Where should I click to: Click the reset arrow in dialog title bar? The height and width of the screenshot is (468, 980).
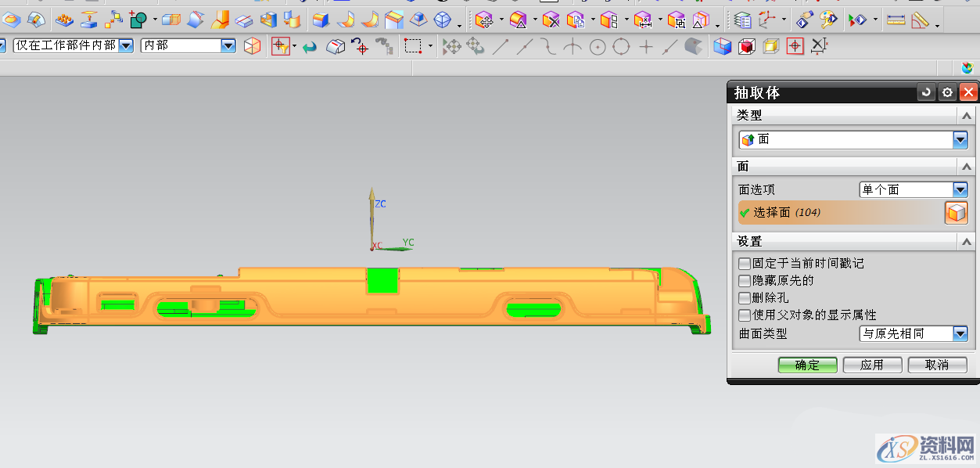pyautogui.click(x=926, y=92)
